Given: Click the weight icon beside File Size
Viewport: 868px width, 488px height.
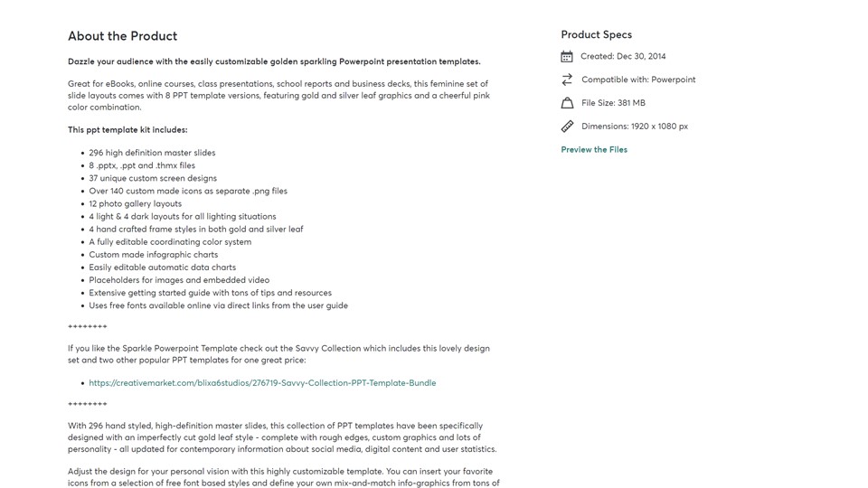Looking at the screenshot, I should 567,103.
